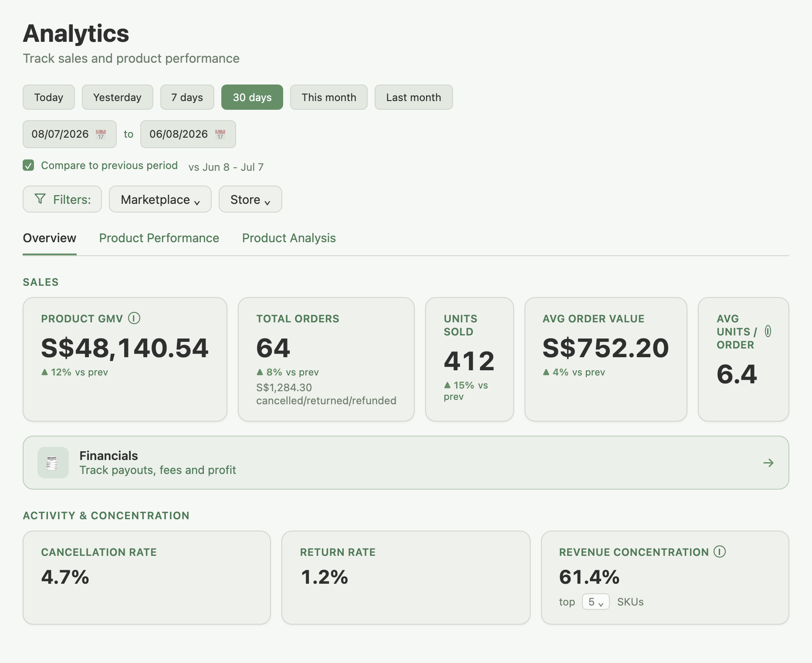The width and height of the screenshot is (812, 663).
Task: Select the This month range
Action: tap(329, 97)
